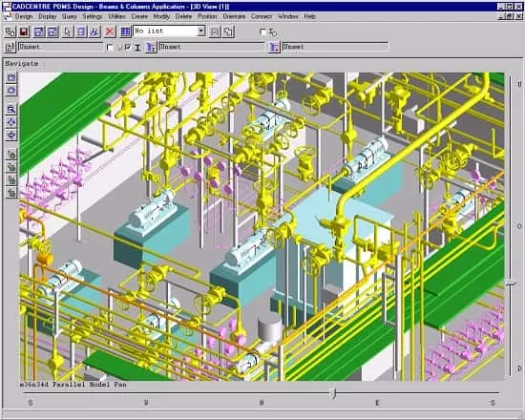Screen dimensions: 525x420
Task: Untick the checked box beside the I-beam icon
Action: (128, 47)
